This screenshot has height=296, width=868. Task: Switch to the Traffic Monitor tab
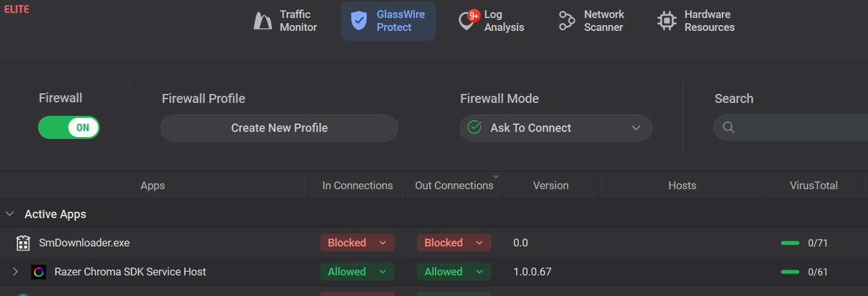[x=298, y=21]
